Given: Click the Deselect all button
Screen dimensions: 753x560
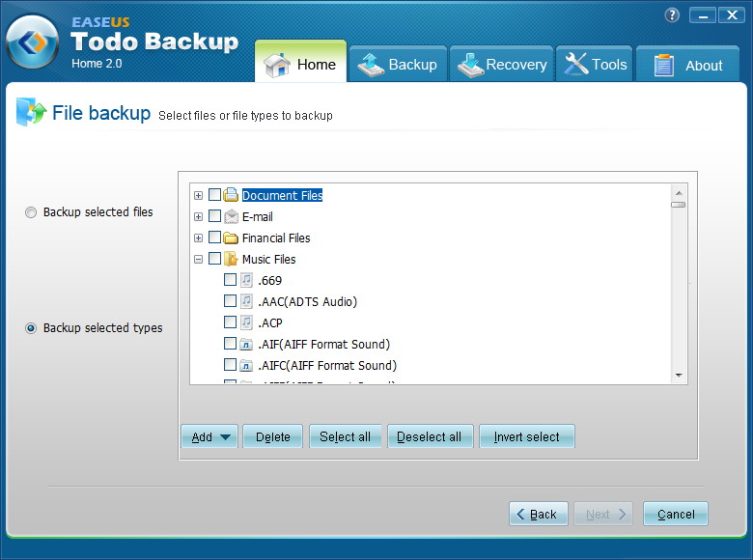Looking at the screenshot, I should click(x=431, y=436).
